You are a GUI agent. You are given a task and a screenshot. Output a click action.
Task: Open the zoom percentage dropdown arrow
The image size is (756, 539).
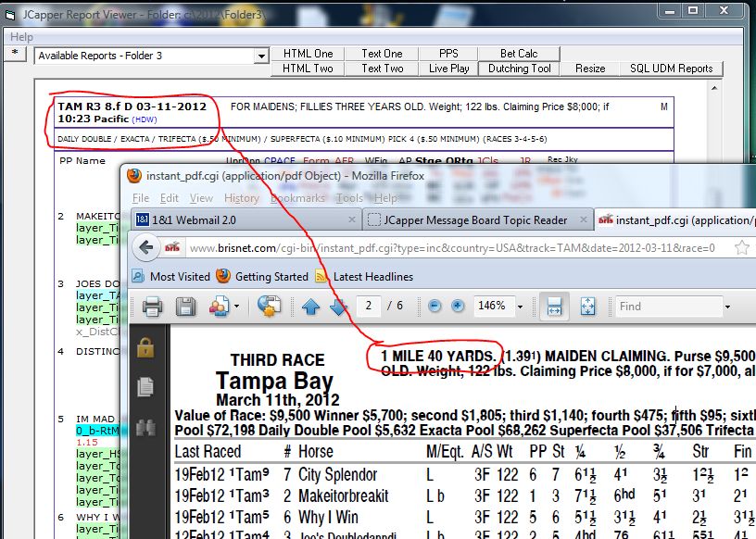click(521, 307)
